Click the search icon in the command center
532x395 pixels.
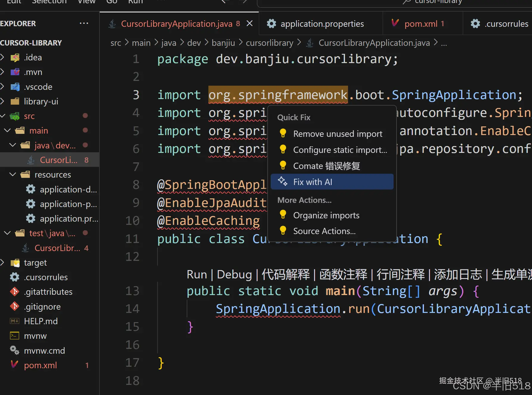pyautogui.click(x=407, y=1)
